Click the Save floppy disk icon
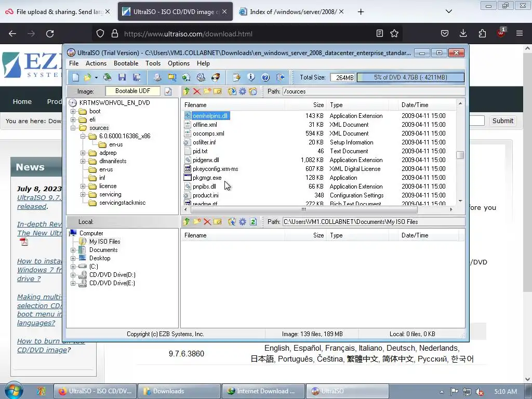 [x=122, y=77]
